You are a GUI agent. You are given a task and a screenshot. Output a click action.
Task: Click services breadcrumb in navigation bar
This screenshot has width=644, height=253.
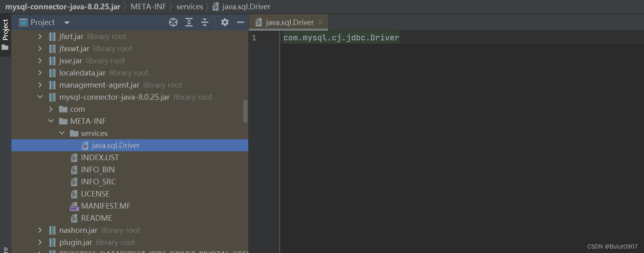190,6
